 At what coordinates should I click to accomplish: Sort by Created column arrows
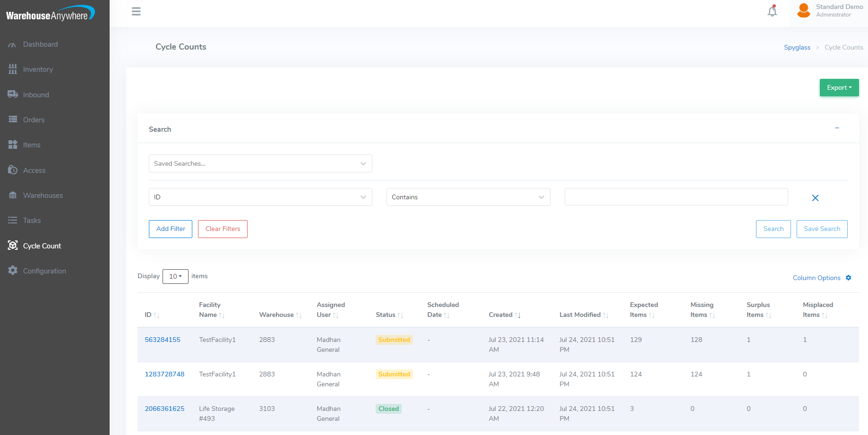pos(517,316)
